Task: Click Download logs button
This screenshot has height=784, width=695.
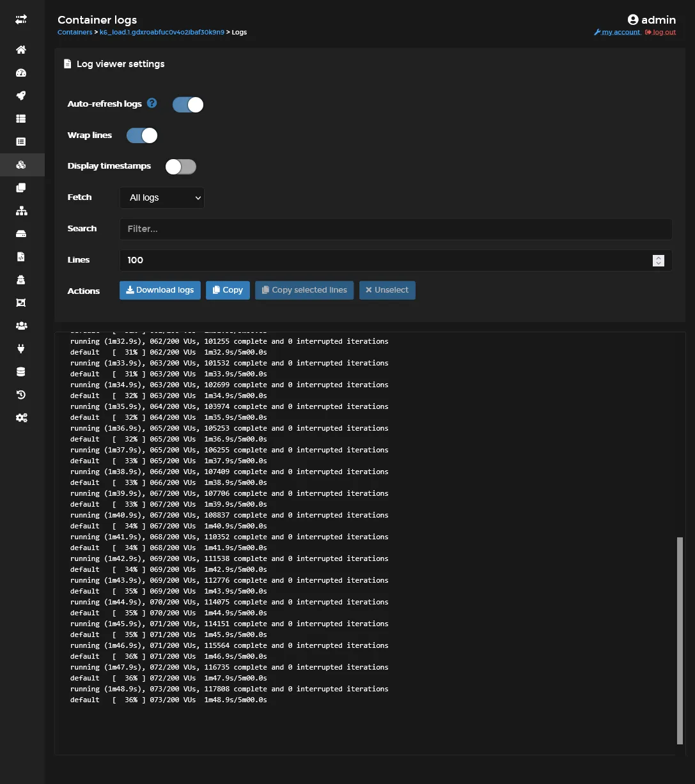Action: (x=159, y=289)
